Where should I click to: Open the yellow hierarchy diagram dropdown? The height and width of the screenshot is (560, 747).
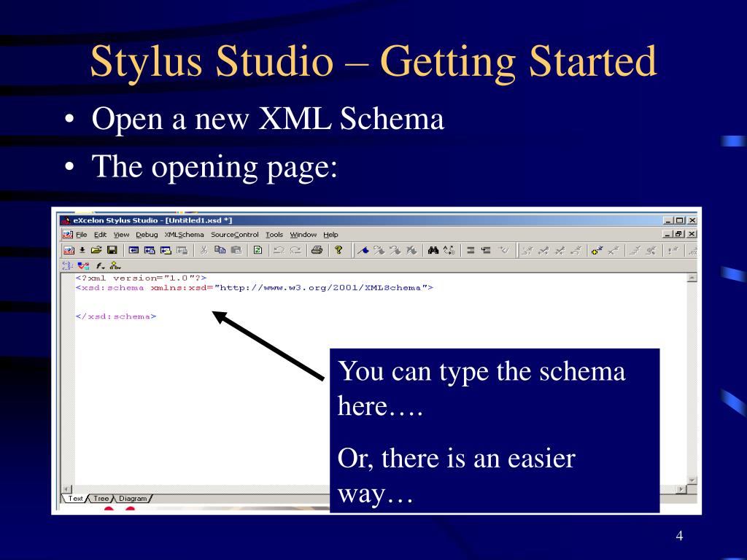click(115, 265)
